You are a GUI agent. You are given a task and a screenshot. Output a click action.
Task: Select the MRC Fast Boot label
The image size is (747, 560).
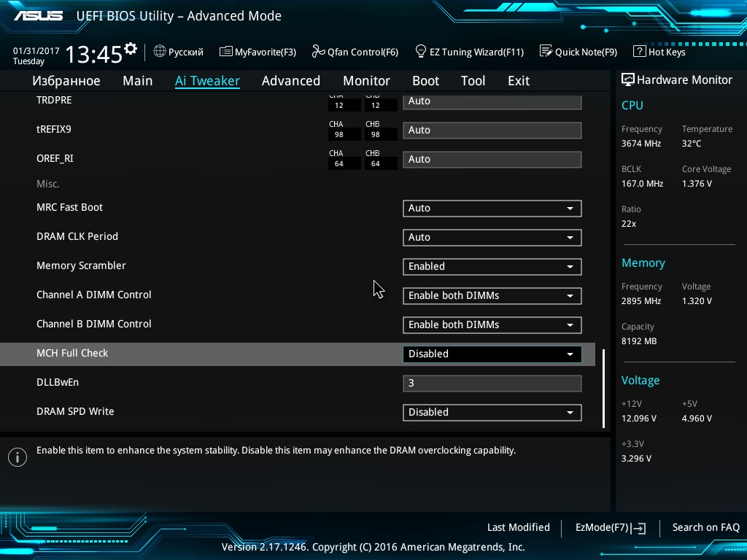coord(69,208)
